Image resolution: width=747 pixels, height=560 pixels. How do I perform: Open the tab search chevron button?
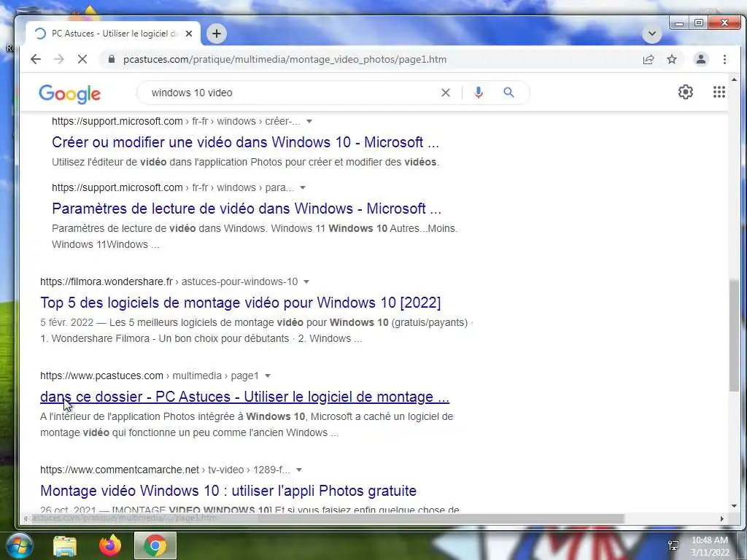pos(651,34)
